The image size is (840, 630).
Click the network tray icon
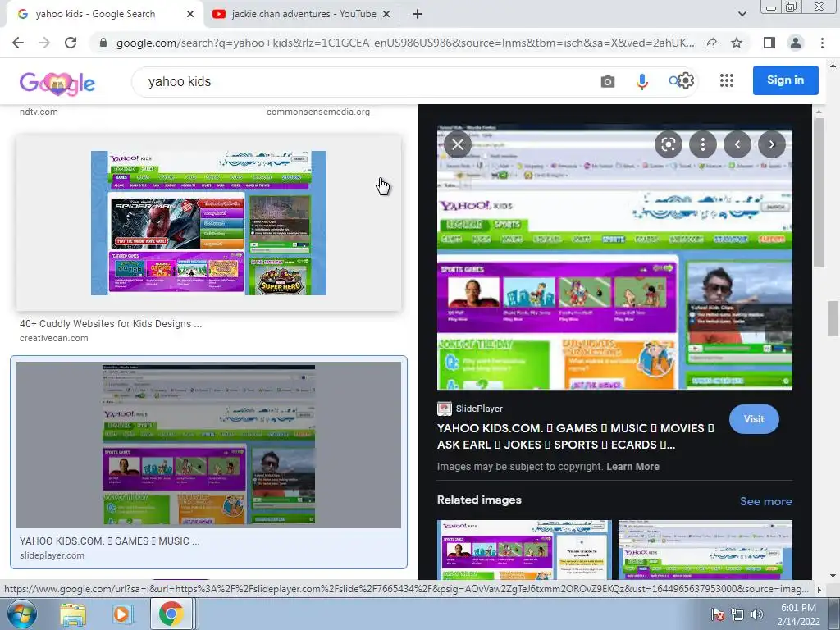tap(737, 614)
